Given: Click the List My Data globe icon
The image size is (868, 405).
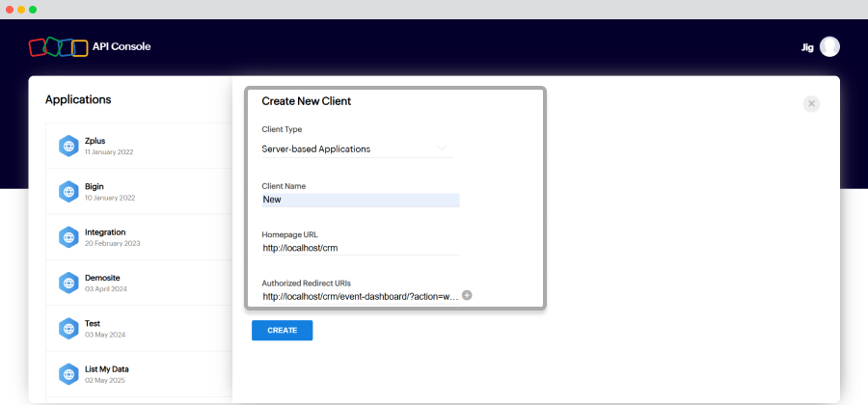Looking at the screenshot, I should 68,374.
